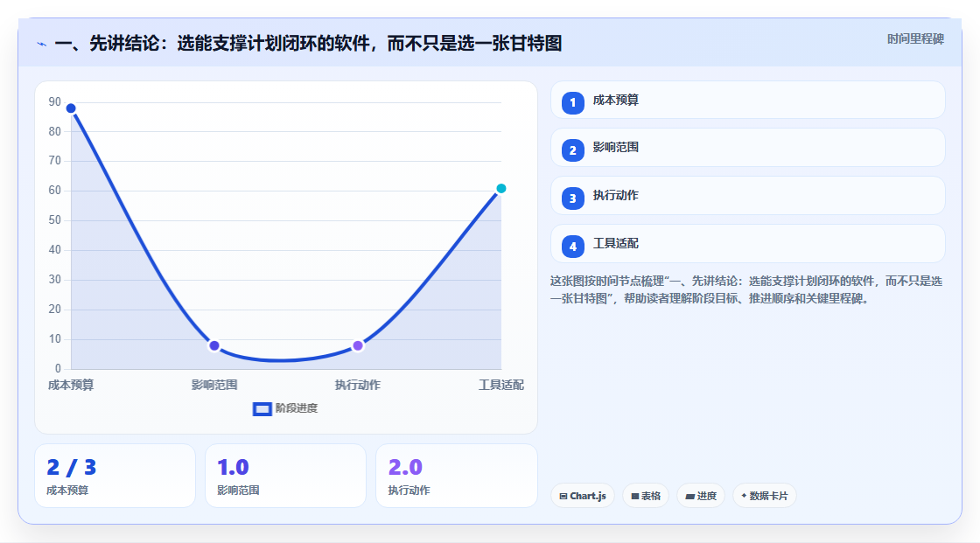Click the 2 / 3 stat card value

tap(72, 468)
